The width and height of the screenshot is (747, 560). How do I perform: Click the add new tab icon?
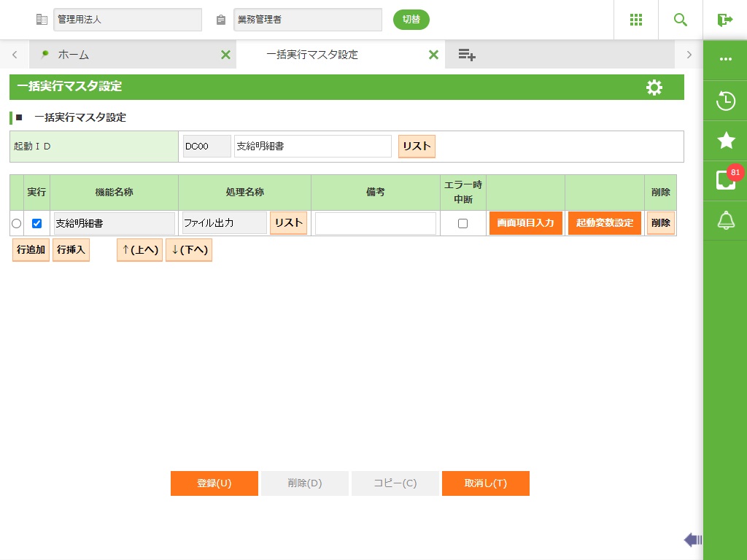coord(467,55)
